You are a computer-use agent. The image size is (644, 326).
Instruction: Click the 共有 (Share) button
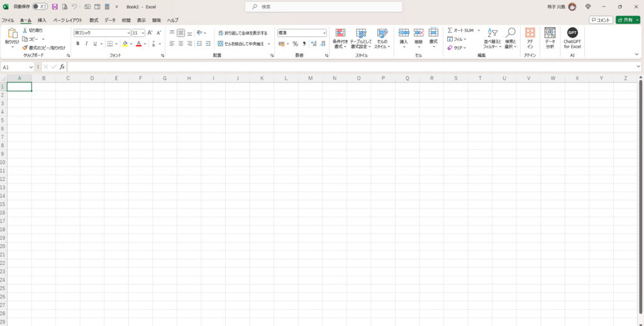coord(626,20)
